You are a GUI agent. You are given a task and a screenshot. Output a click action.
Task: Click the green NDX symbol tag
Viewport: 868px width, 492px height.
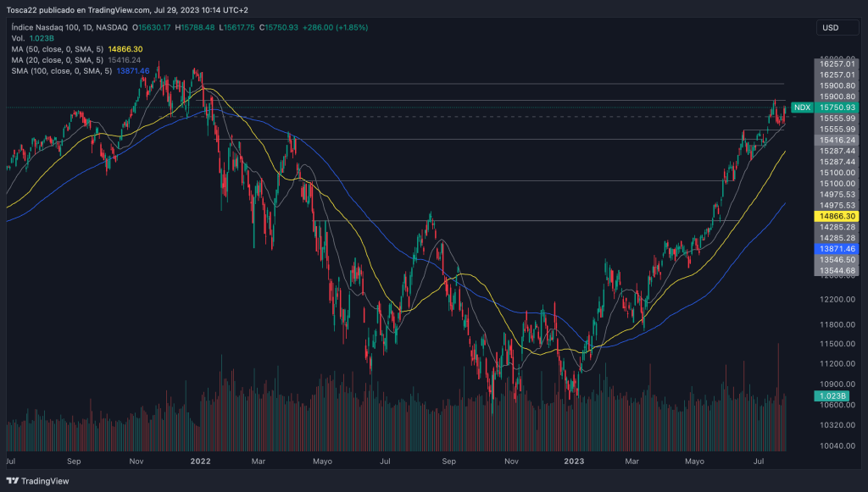802,108
